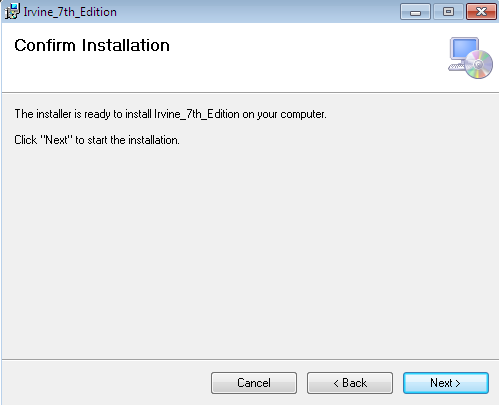Screen dimensions: 499x405
Task: Go to previous step with Back button
Action: click(350, 383)
